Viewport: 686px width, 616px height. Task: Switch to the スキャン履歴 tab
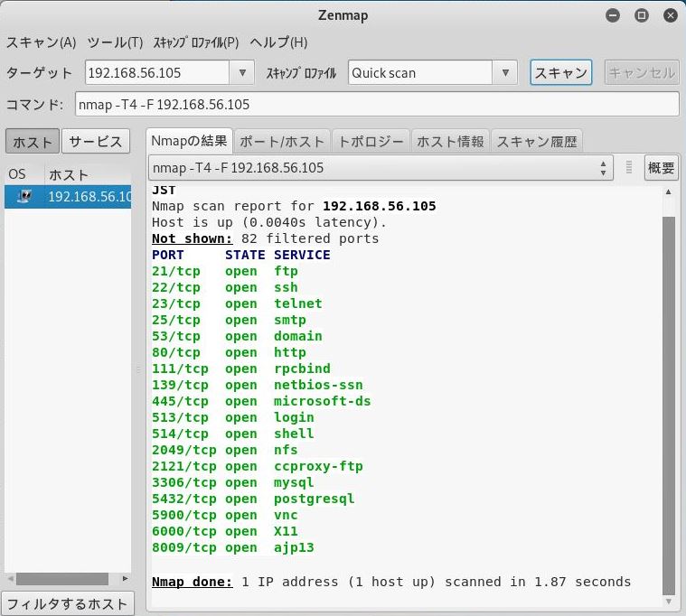tap(537, 142)
